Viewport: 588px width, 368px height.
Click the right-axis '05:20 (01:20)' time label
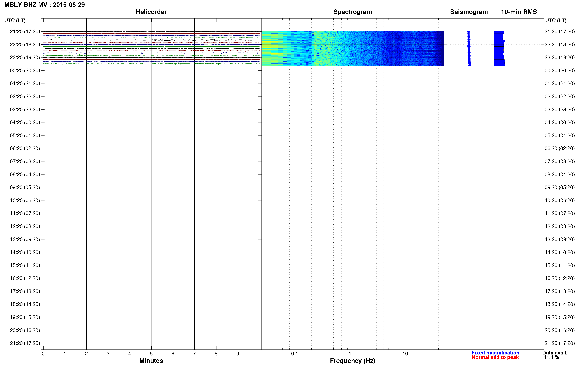[x=560, y=135]
